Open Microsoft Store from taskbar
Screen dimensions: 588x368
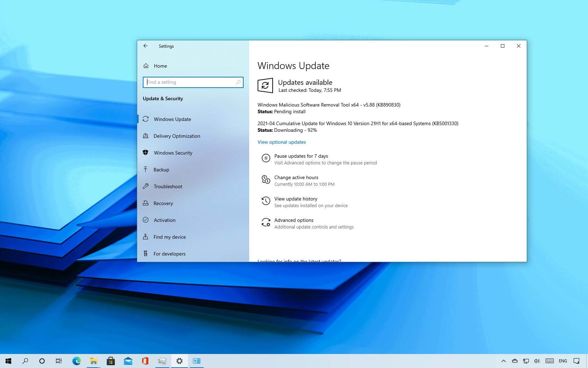[x=111, y=361]
